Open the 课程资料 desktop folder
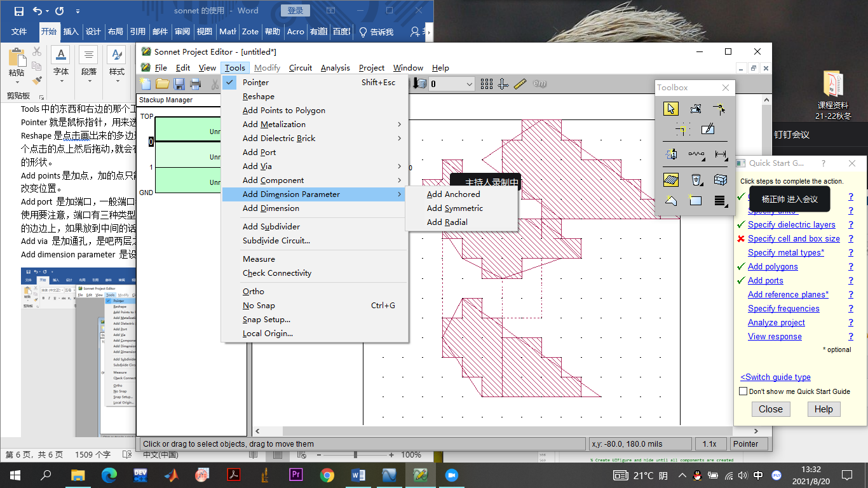This screenshot has height=488, width=868. (834, 95)
